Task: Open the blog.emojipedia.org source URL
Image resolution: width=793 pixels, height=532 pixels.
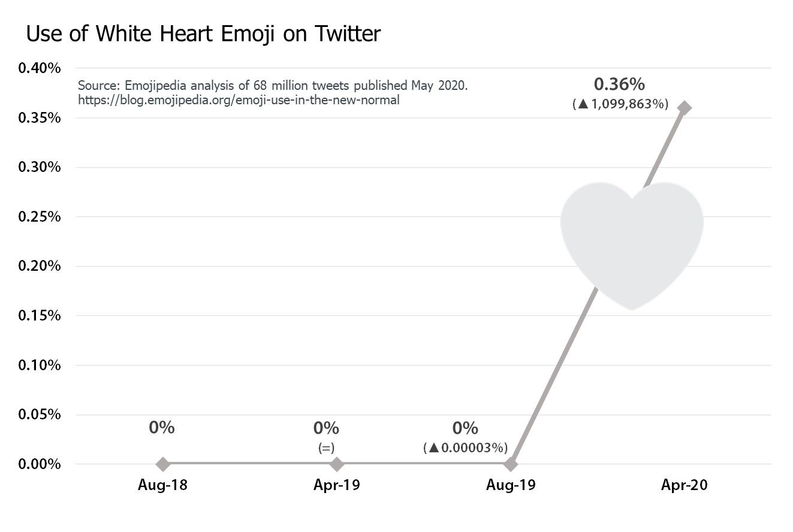Action: click(239, 100)
